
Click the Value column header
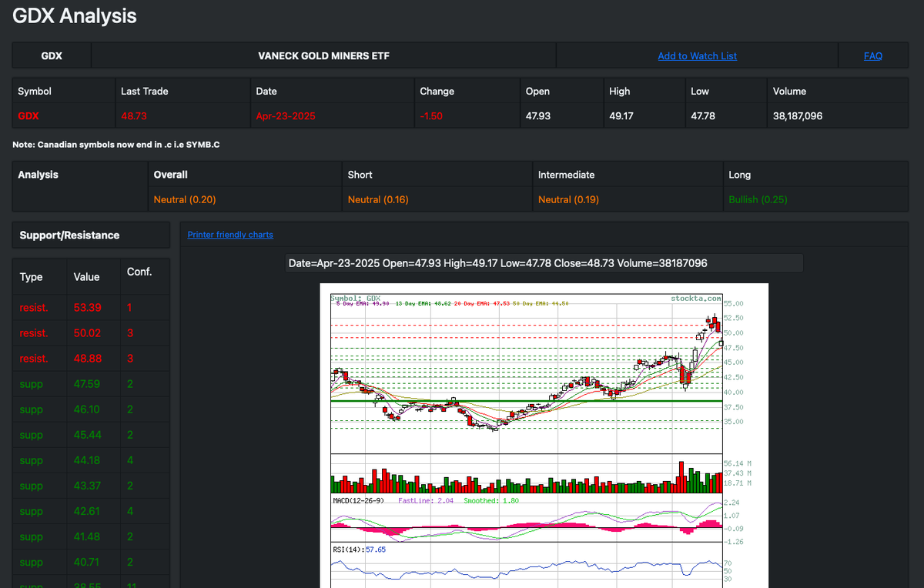[86, 277]
